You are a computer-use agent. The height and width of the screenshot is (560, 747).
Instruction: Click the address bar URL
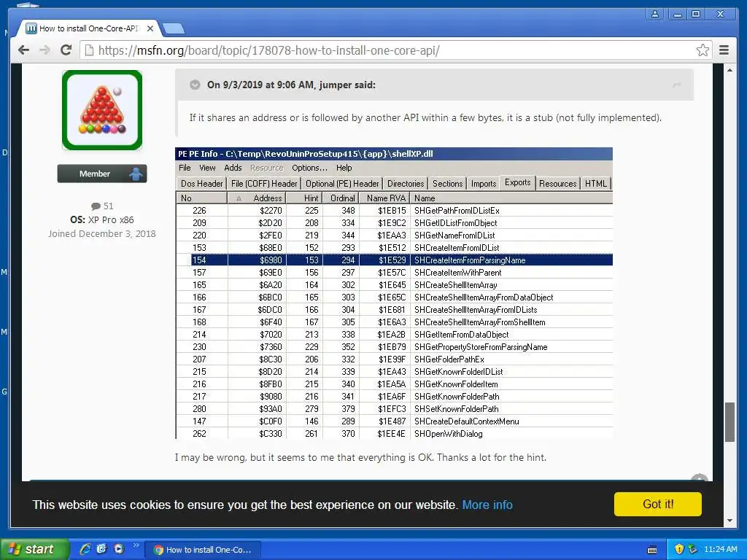tap(268, 50)
